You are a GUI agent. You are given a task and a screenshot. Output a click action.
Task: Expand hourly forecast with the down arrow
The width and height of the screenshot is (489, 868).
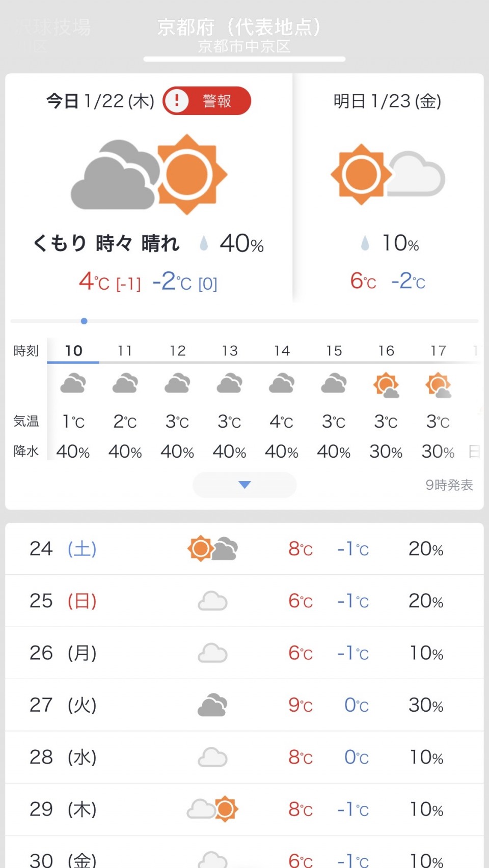click(x=244, y=485)
